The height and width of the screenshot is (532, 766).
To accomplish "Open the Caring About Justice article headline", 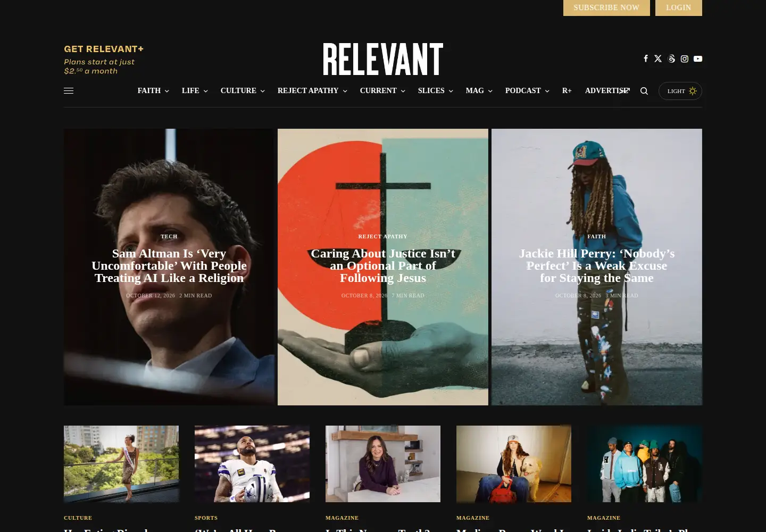I will click(x=383, y=265).
